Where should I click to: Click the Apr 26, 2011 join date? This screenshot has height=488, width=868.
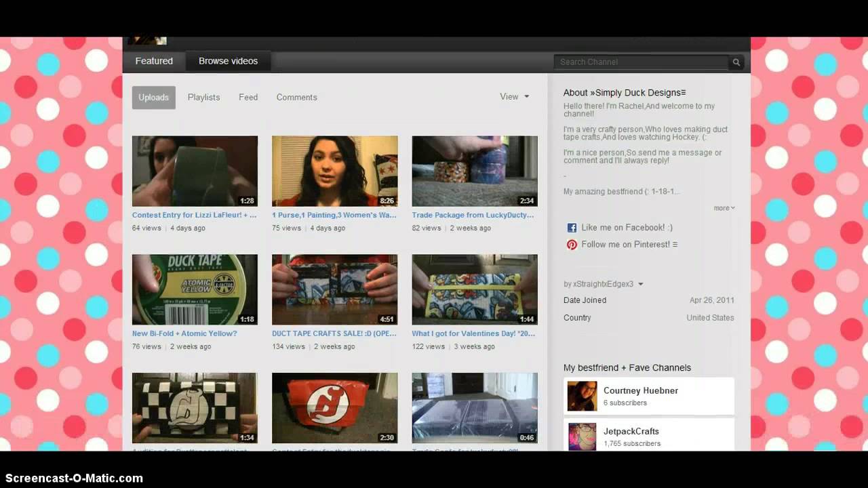coord(712,300)
